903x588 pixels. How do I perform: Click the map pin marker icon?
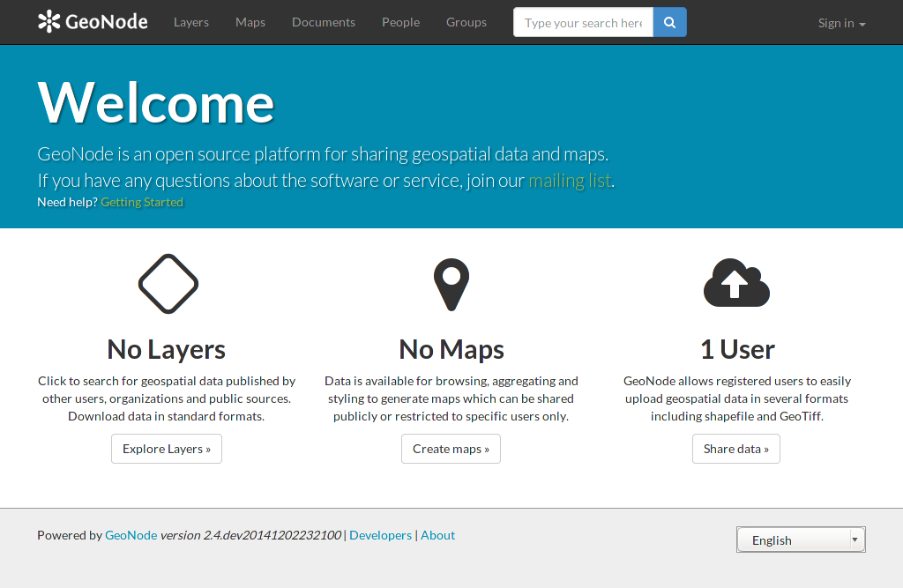[x=451, y=285]
